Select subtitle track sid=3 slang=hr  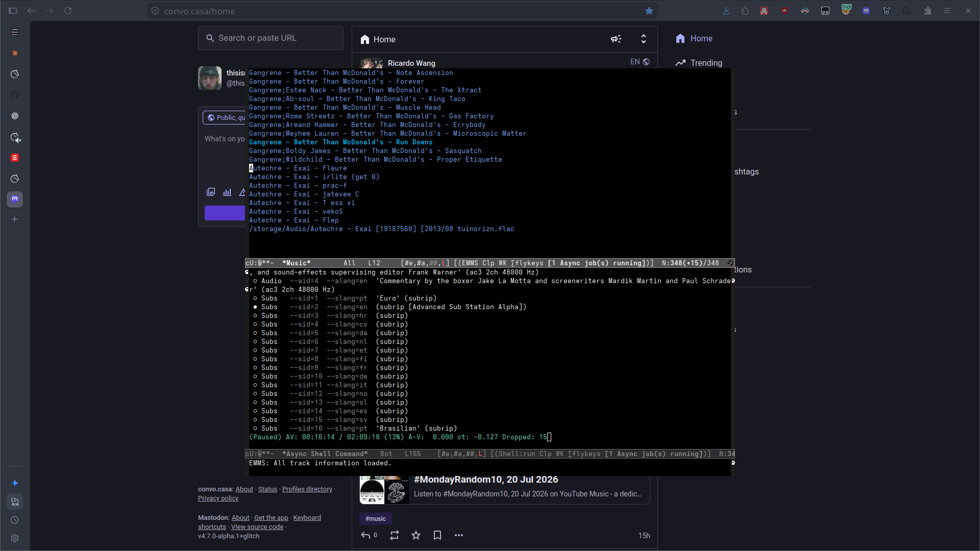(x=330, y=316)
